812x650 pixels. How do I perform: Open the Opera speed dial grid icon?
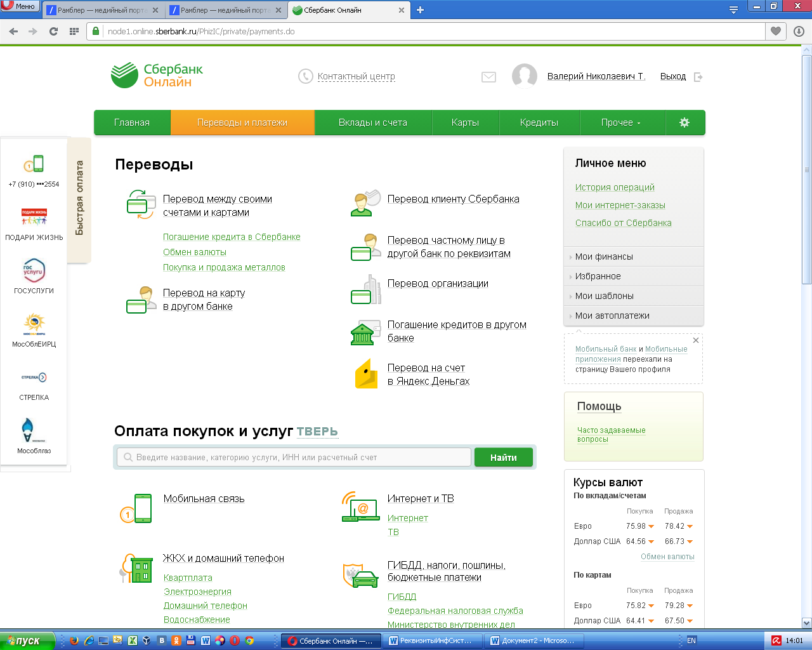pos(74,31)
